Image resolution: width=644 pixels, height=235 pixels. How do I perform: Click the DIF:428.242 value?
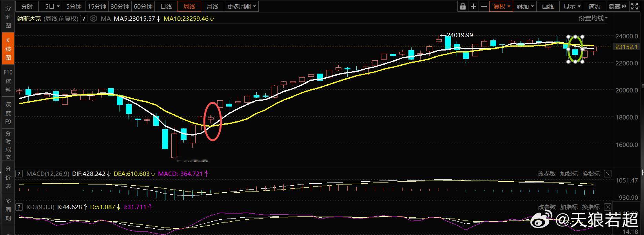(89, 174)
